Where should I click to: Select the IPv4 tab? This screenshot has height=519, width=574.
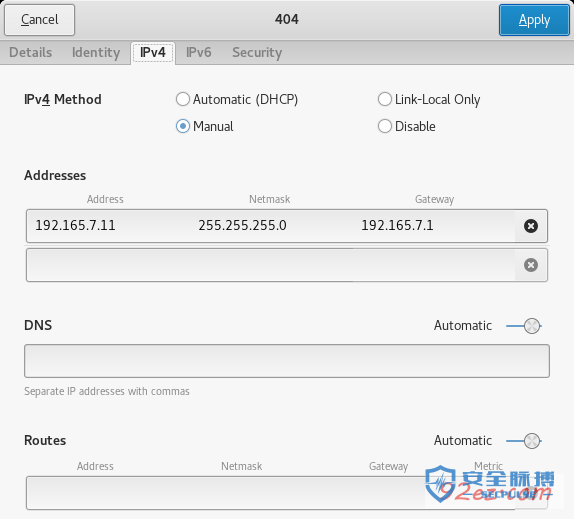[153, 52]
